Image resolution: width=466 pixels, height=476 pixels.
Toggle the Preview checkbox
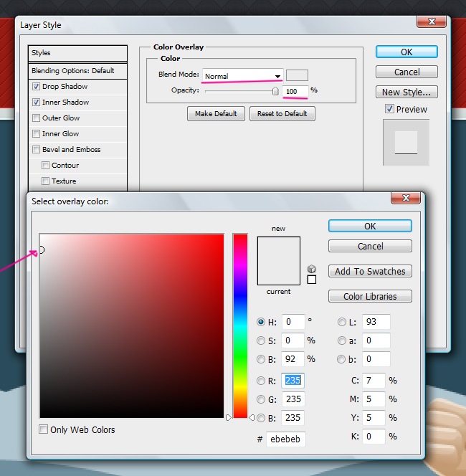tap(389, 109)
